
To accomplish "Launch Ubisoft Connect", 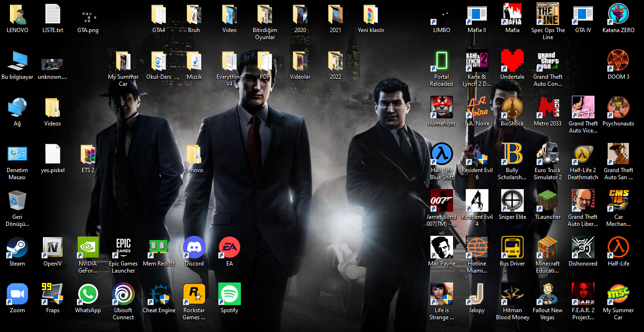I will click(x=124, y=294).
